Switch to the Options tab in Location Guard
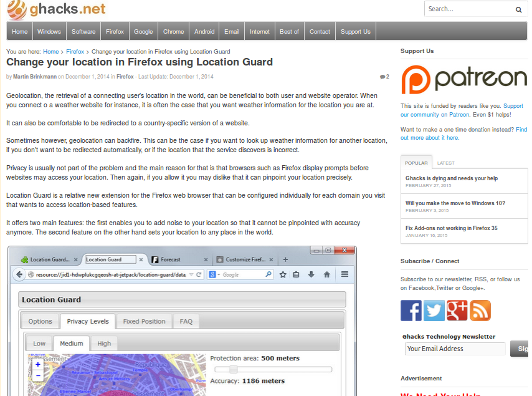Viewport: 532px width, 396px height. click(40, 321)
